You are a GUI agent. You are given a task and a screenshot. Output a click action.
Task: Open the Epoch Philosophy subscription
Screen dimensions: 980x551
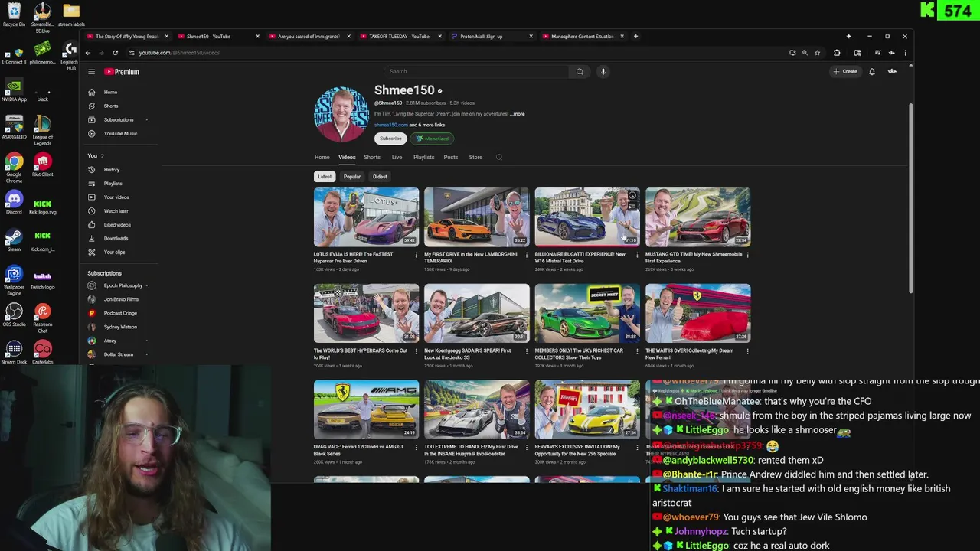(x=119, y=285)
